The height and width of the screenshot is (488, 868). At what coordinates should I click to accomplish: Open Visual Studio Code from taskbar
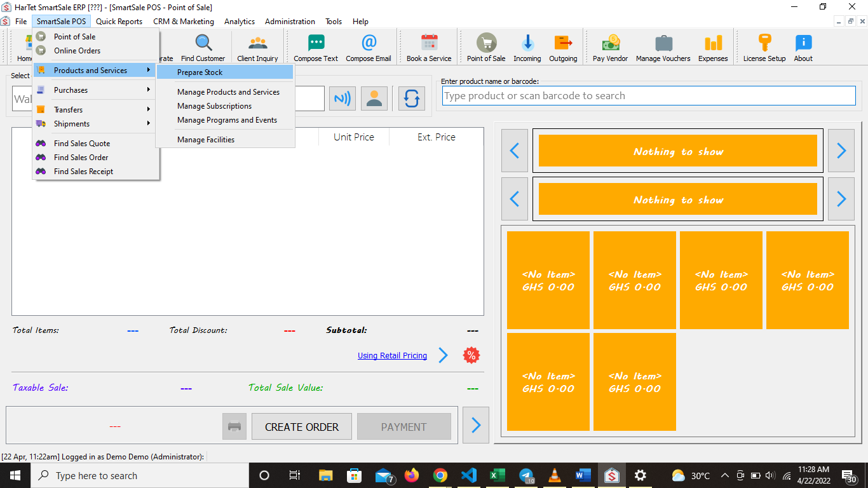468,475
